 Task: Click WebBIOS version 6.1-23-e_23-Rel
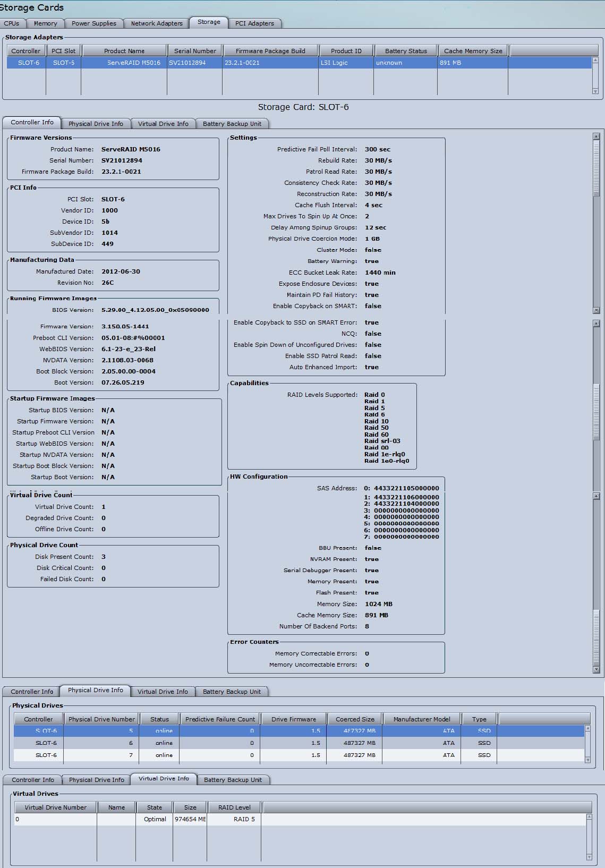click(128, 349)
